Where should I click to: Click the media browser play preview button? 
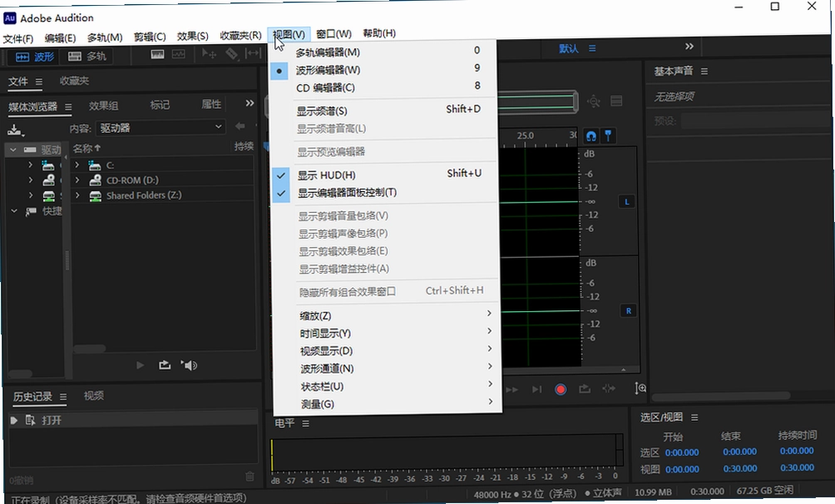tap(140, 365)
